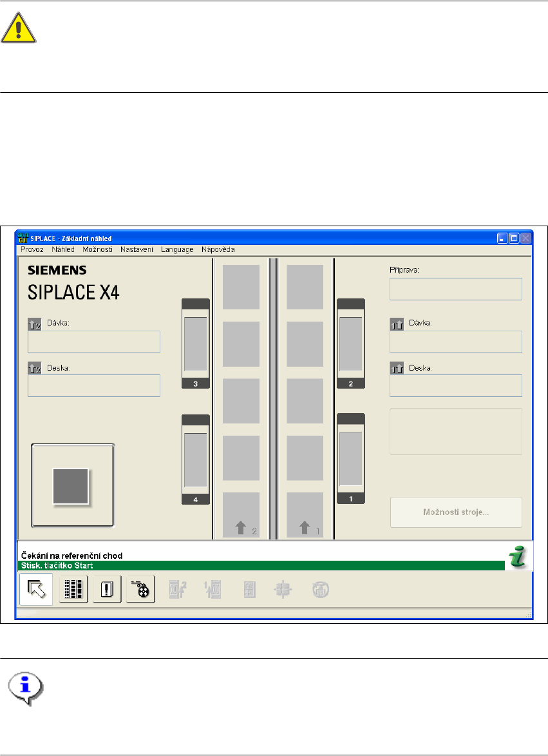
Task: Click the blue info speech bubble icon
Action: 26,688
